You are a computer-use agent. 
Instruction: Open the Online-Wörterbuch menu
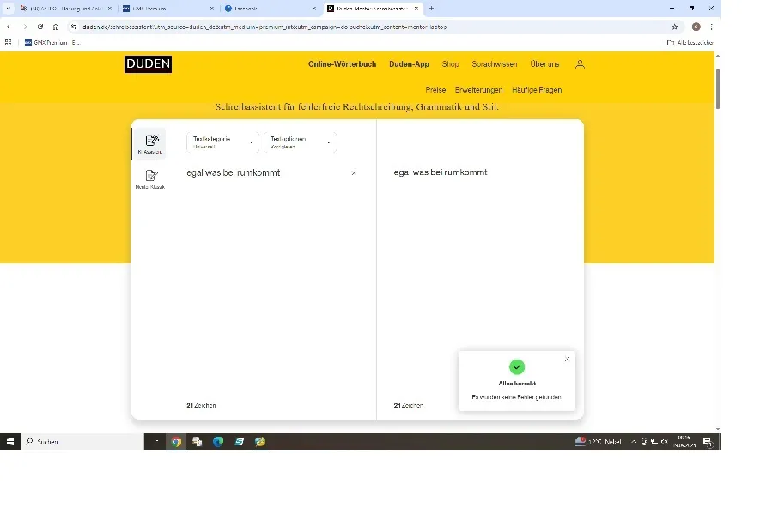pyautogui.click(x=342, y=64)
